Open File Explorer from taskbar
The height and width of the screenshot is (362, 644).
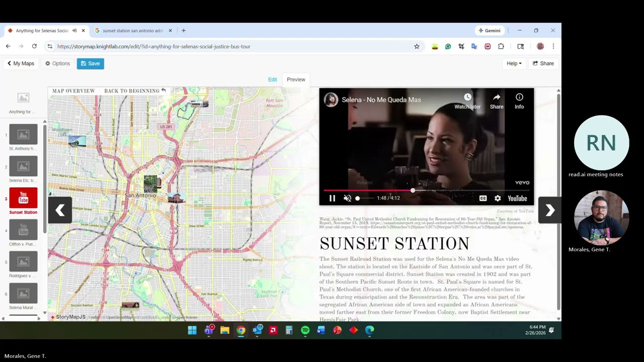[x=225, y=330]
